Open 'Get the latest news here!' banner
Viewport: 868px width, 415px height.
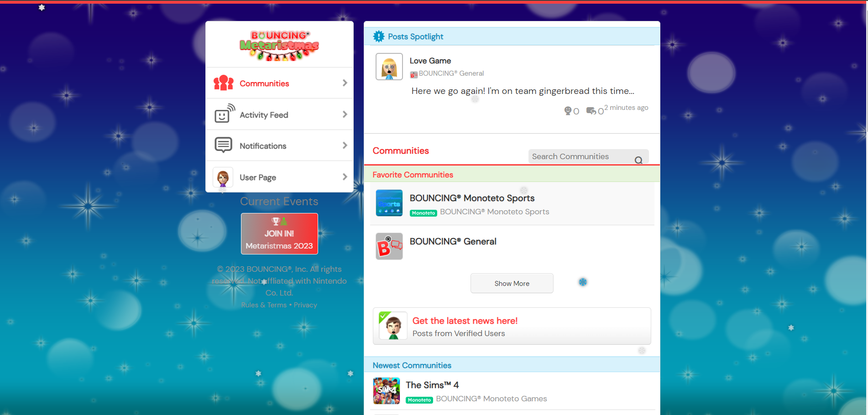[x=512, y=326]
